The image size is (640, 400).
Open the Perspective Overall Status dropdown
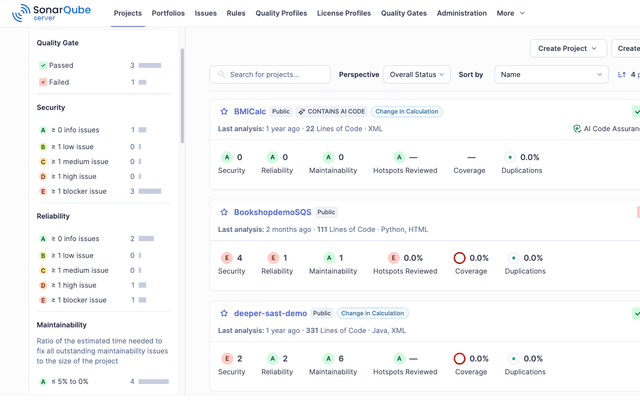(417, 75)
